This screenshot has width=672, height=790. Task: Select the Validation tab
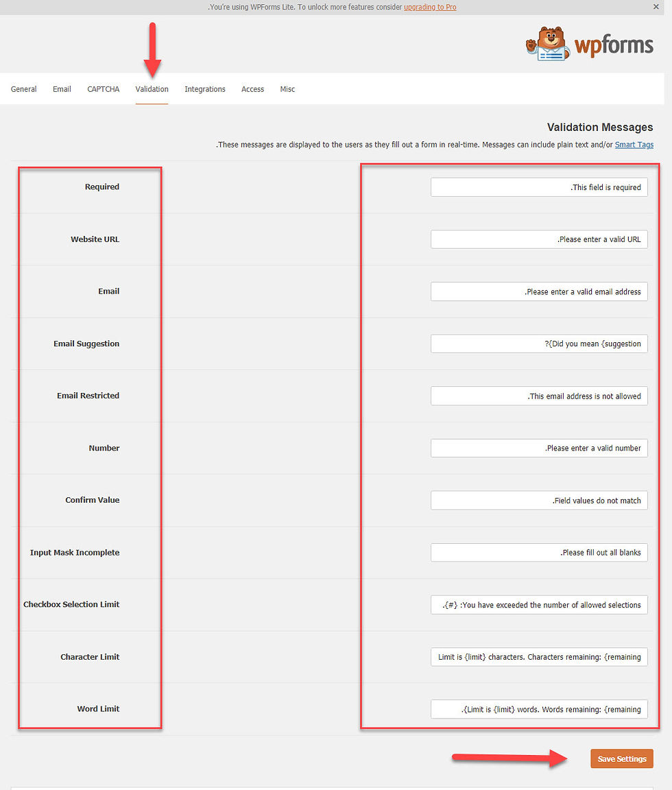152,89
